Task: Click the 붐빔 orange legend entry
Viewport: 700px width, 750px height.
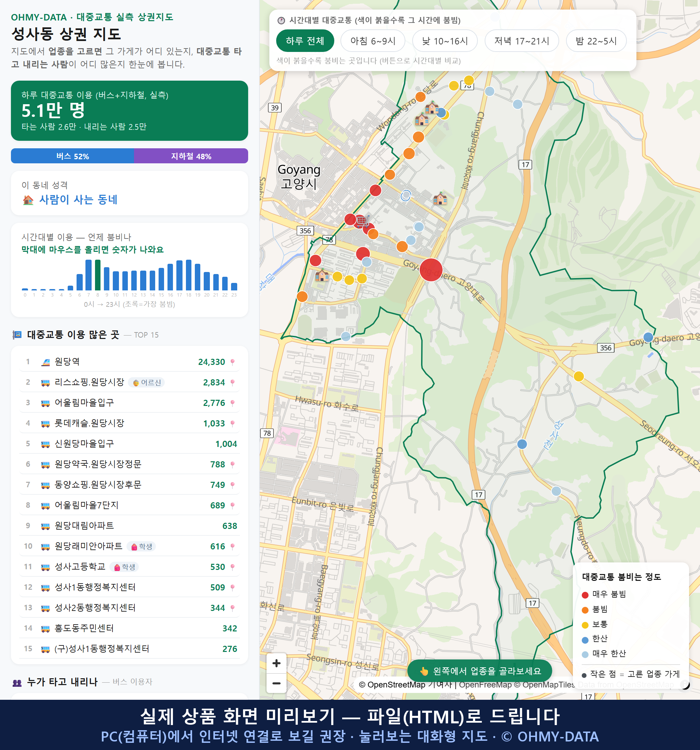Action: [x=595, y=609]
